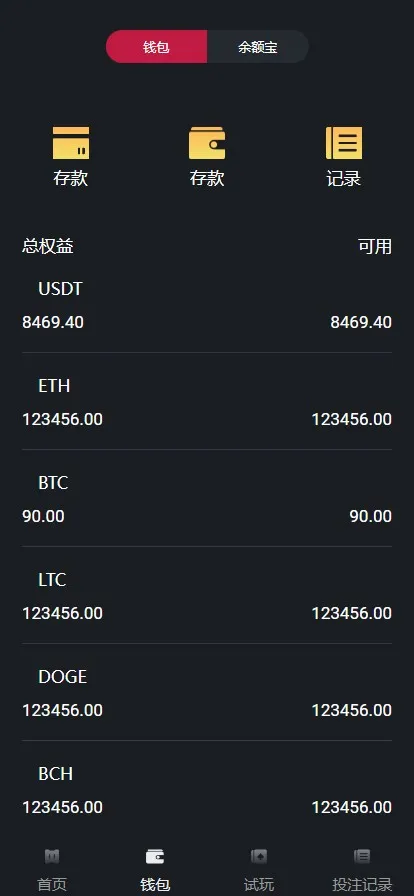Select the BTC asset row
Screen dimensions: 414x896
[207, 499]
